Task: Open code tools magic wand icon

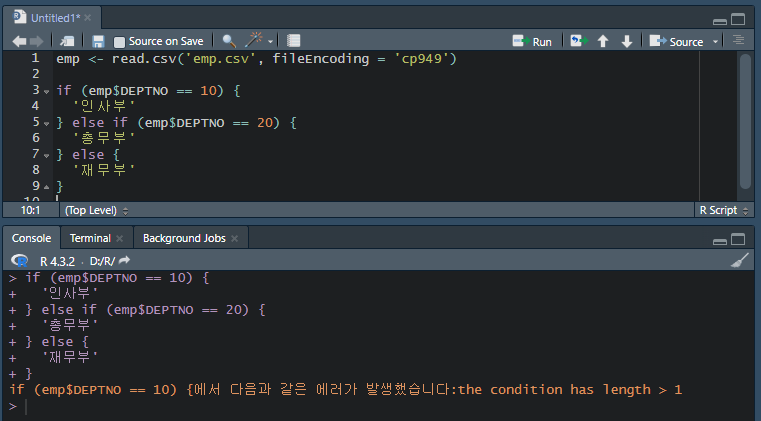Action: pos(254,40)
